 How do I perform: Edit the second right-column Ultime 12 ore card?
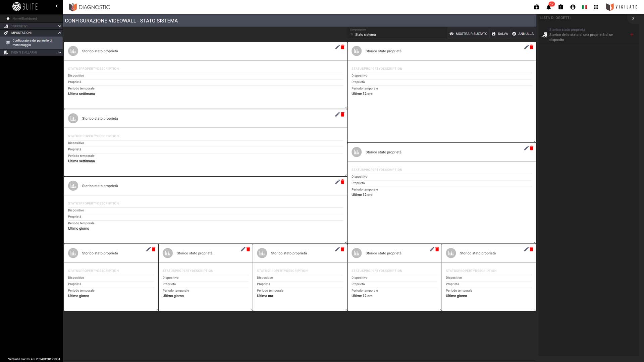click(x=526, y=148)
